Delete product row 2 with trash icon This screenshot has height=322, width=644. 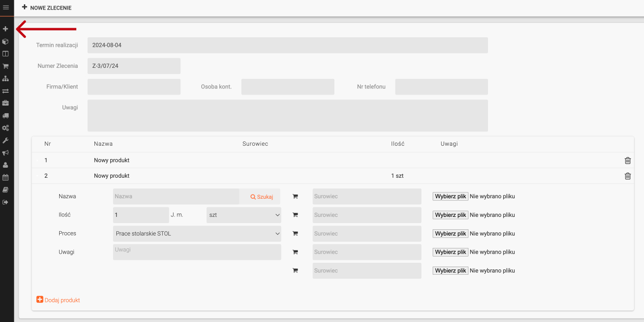point(628,176)
